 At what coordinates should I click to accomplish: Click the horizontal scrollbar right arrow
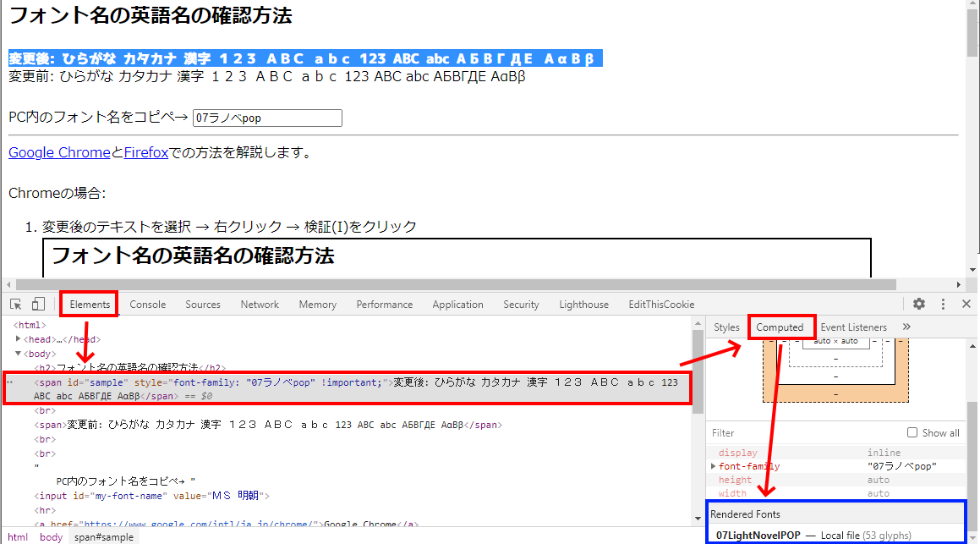pos(959,285)
